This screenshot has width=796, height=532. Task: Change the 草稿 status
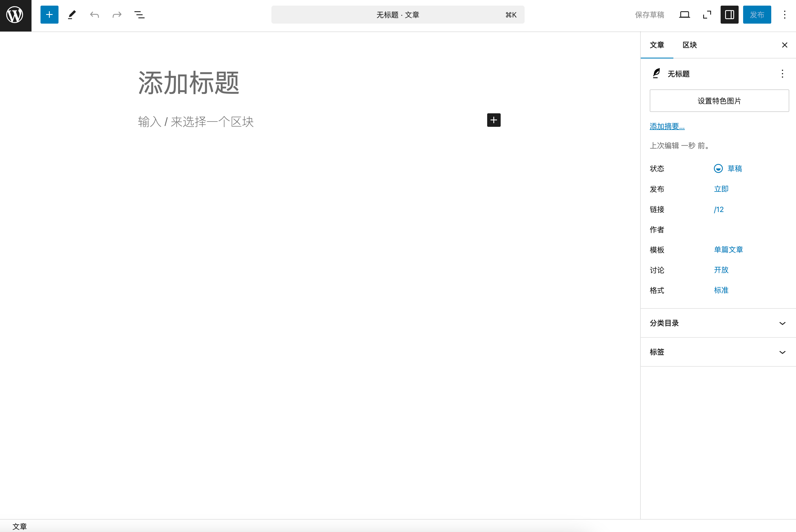pyautogui.click(x=728, y=169)
